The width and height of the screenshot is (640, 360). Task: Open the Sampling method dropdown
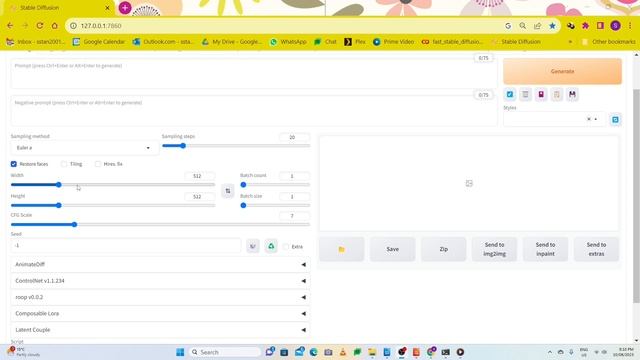[84, 148]
